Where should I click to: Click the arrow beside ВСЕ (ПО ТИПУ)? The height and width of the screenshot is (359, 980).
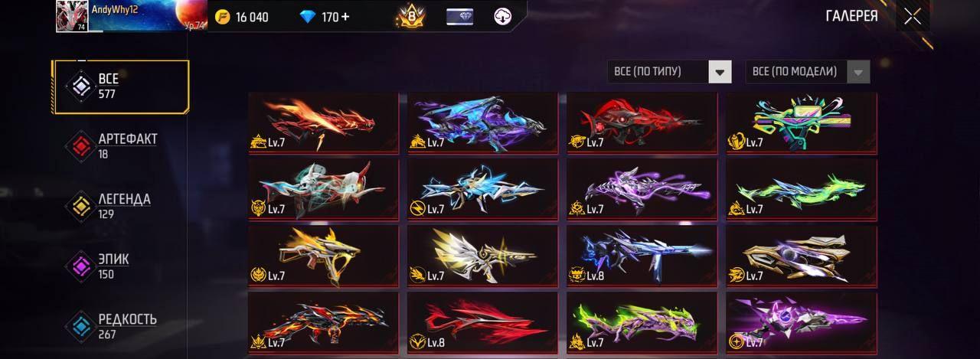[x=720, y=72]
